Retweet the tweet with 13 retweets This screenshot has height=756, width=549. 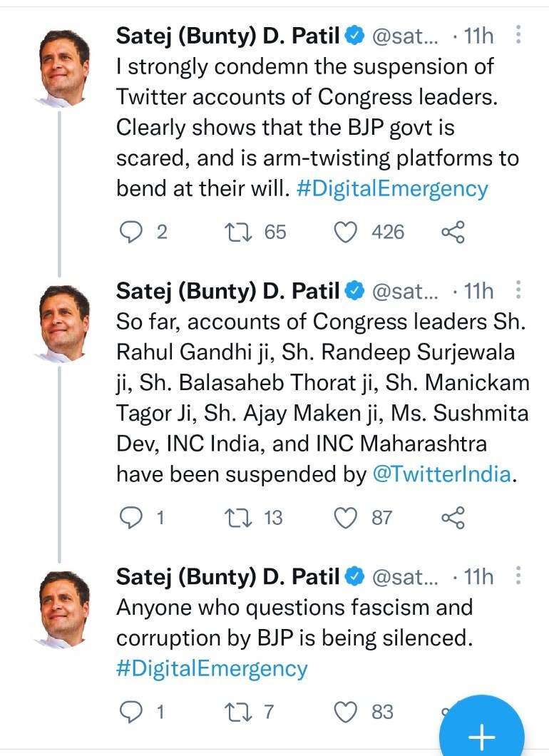point(233,517)
